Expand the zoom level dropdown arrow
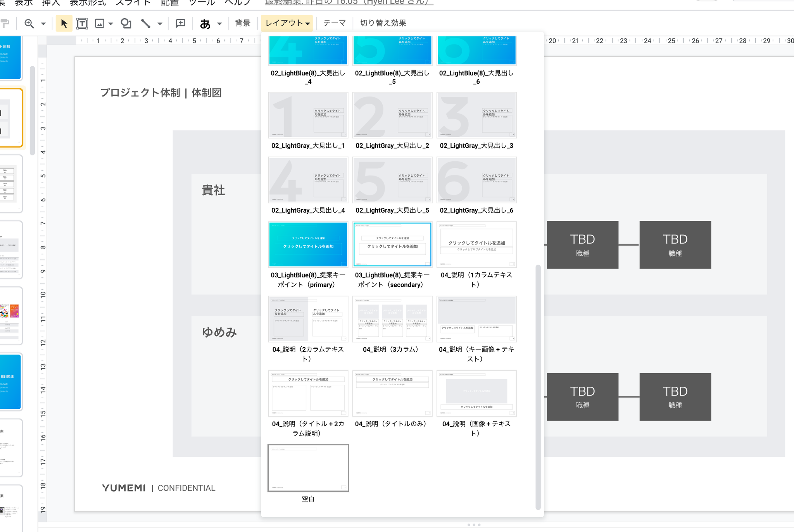Image resolution: width=794 pixels, height=532 pixels. click(x=43, y=24)
